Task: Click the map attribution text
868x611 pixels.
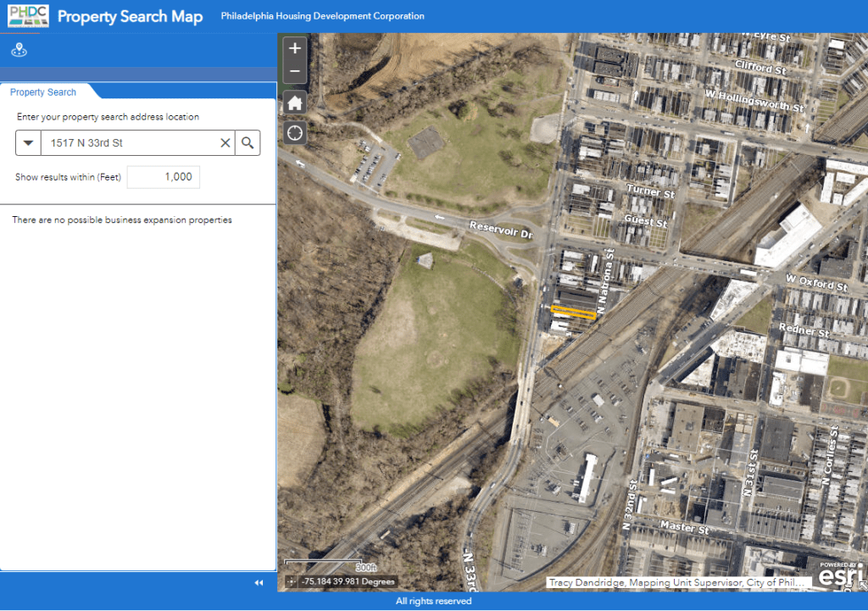Action: tap(676, 583)
